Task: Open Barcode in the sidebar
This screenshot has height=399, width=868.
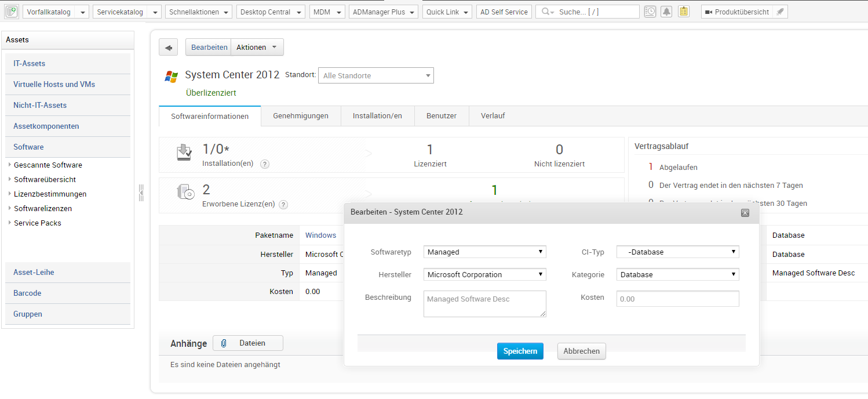Action: [x=68, y=293]
